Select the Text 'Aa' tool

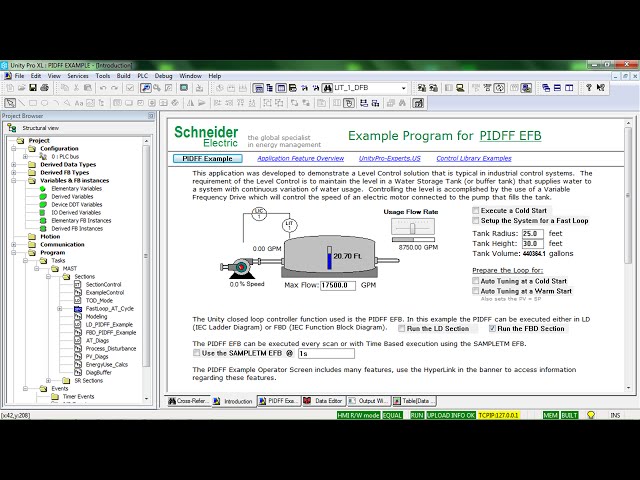point(79,103)
